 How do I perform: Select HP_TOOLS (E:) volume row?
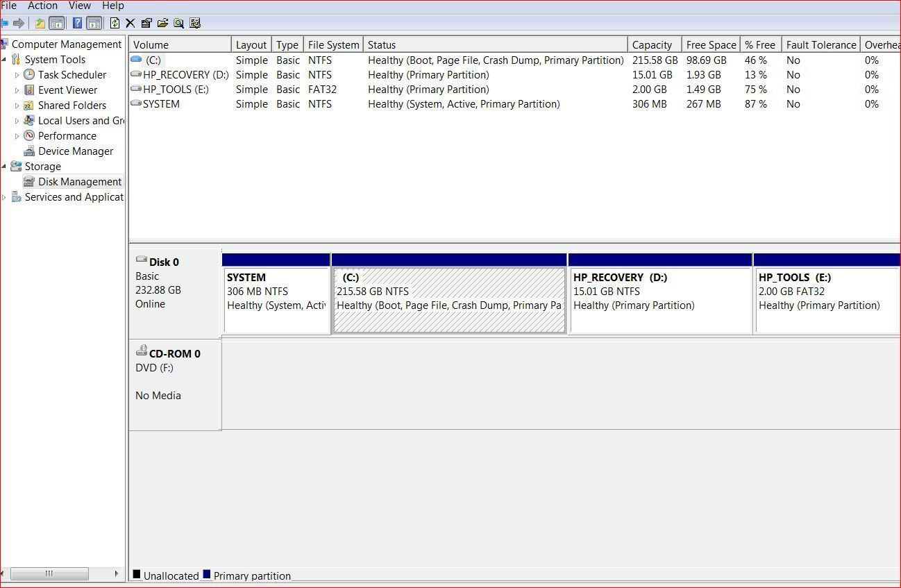[514, 90]
